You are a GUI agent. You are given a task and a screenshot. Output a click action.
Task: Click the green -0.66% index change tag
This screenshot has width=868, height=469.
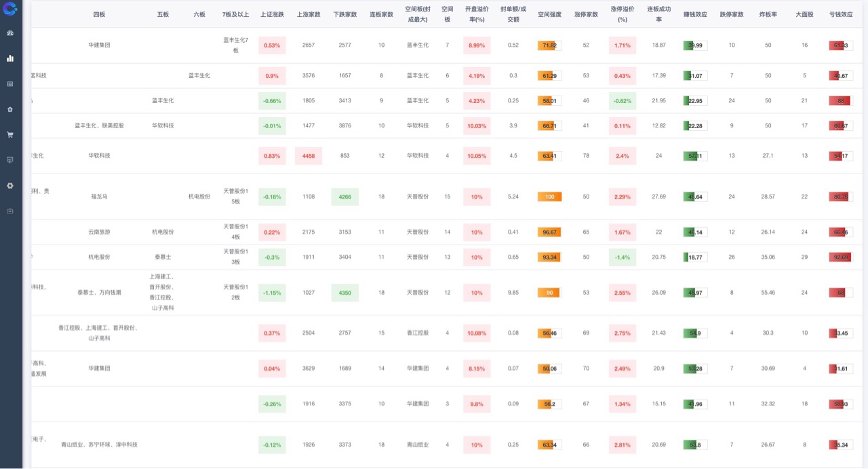click(272, 101)
